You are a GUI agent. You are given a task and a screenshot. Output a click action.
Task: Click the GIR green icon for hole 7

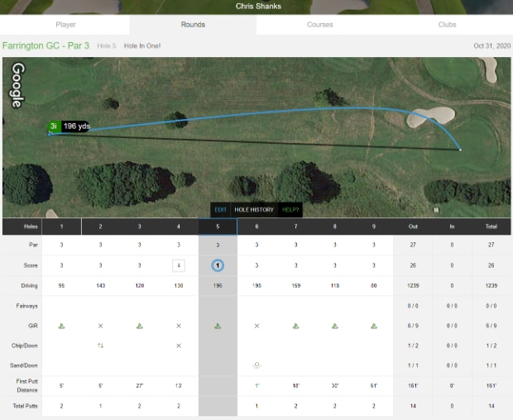[295, 326]
